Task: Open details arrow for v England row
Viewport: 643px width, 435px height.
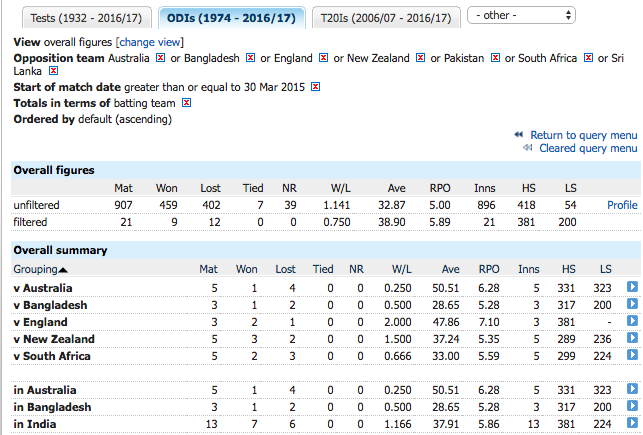Action: click(x=632, y=321)
